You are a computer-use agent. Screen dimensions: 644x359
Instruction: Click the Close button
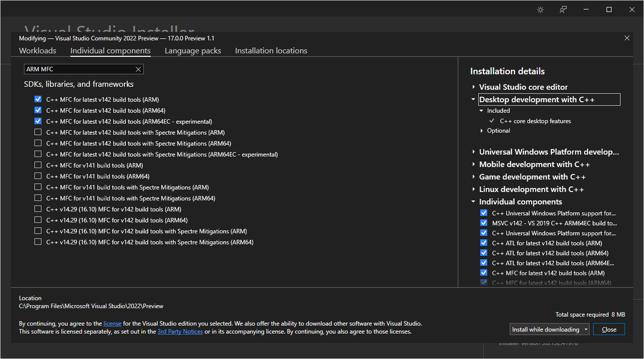click(x=609, y=330)
